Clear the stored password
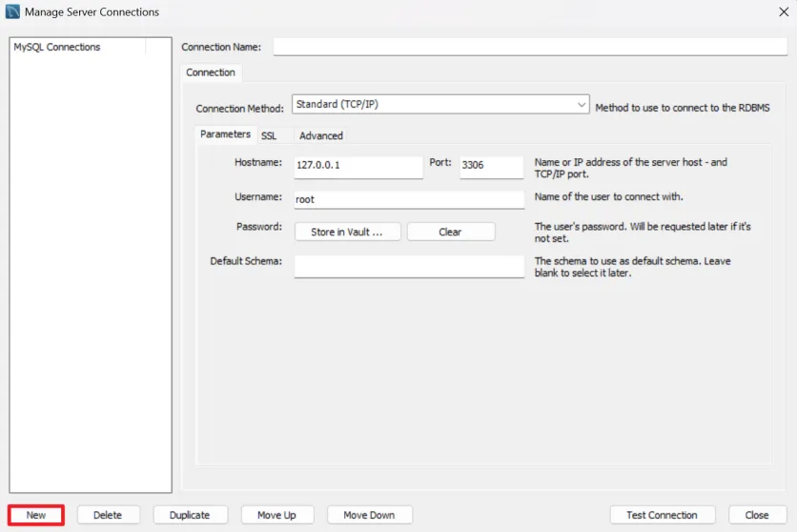This screenshot has width=797, height=532. pos(450,232)
